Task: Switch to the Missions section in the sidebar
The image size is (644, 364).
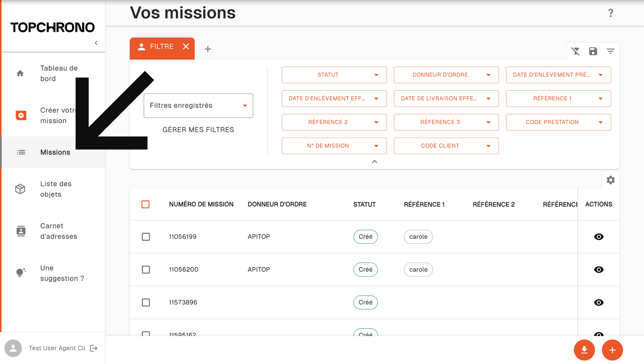Action: click(55, 152)
